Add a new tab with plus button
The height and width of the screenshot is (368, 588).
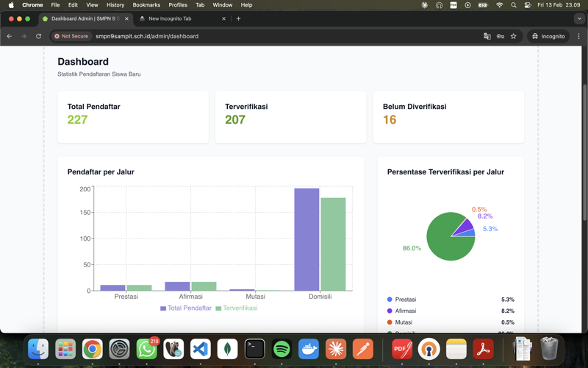(x=238, y=18)
